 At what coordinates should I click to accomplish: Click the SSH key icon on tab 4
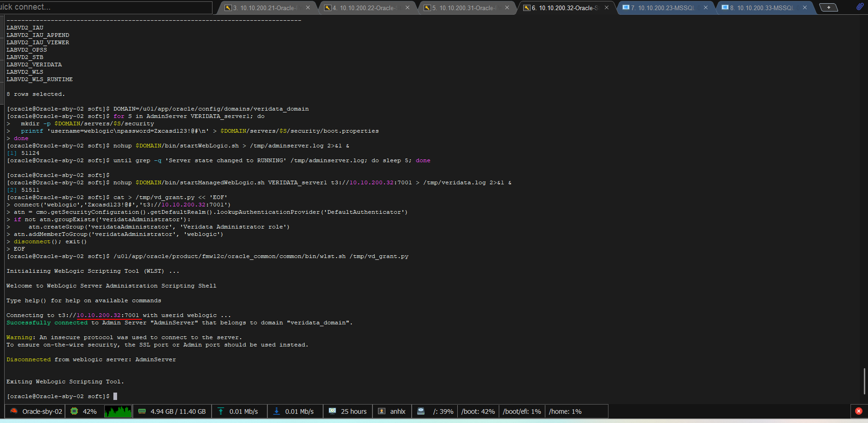(x=328, y=8)
